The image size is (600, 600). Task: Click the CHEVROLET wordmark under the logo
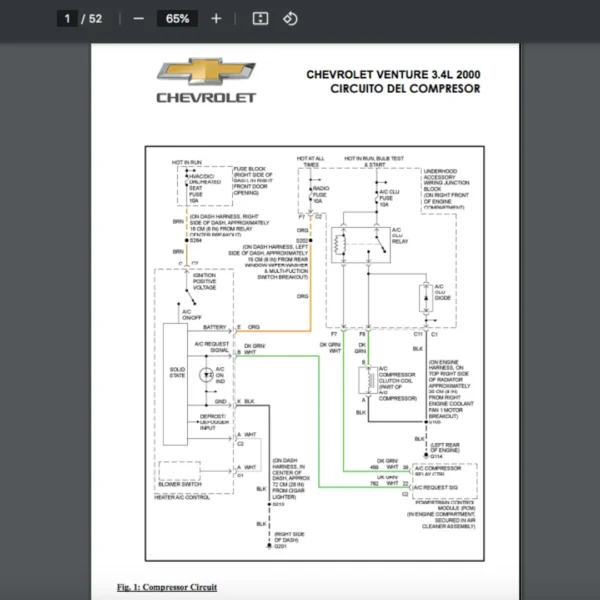coord(206,98)
